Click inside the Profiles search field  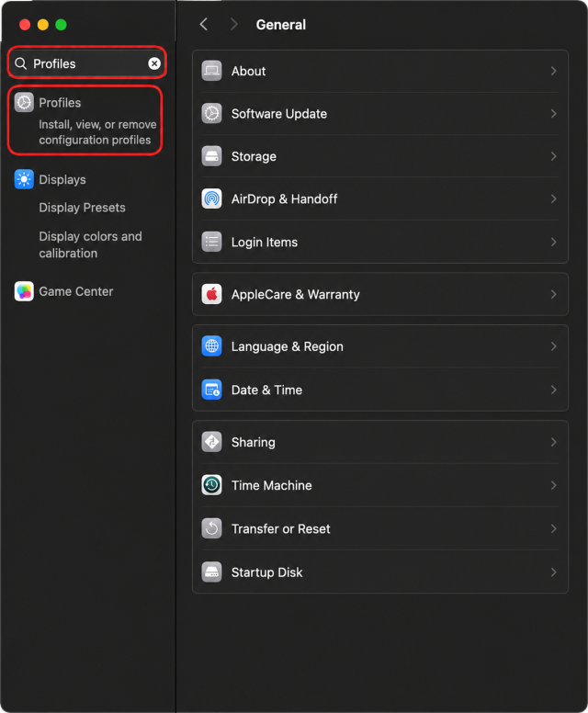click(x=86, y=63)
